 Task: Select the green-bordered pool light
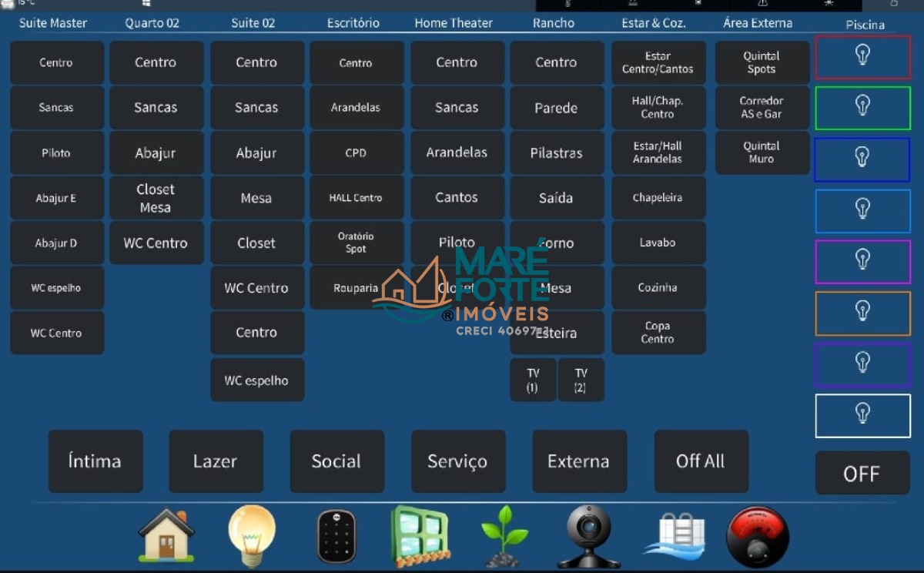click(862, 108)
